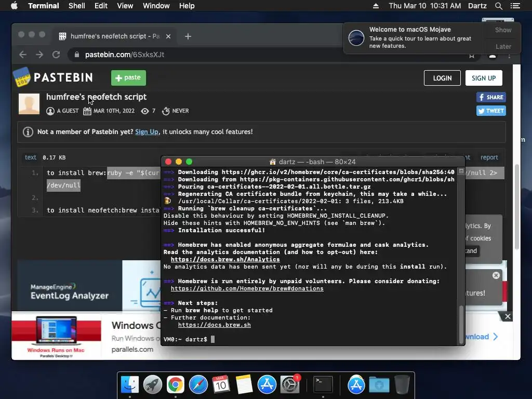Click the guest avatar thumbnail
Image resolution: width=532 pixels, height=399 pixels.
point(29,104)
